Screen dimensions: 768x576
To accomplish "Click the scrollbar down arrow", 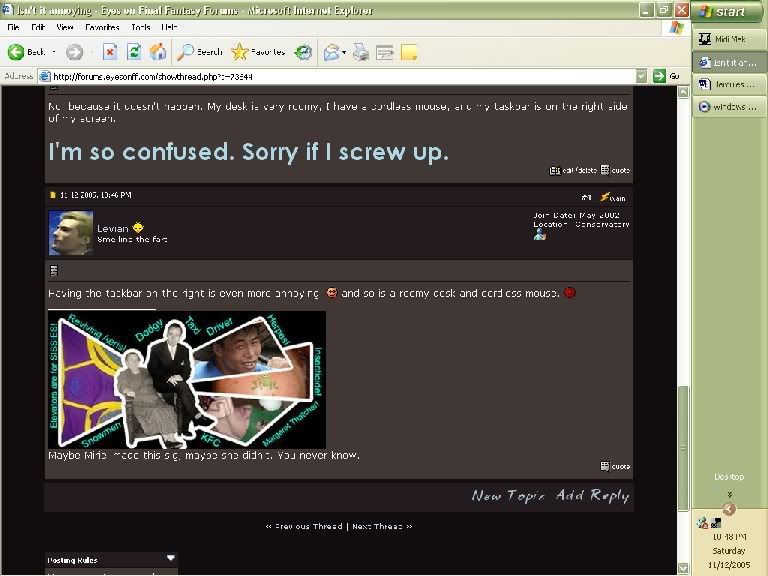I will 683,568.
